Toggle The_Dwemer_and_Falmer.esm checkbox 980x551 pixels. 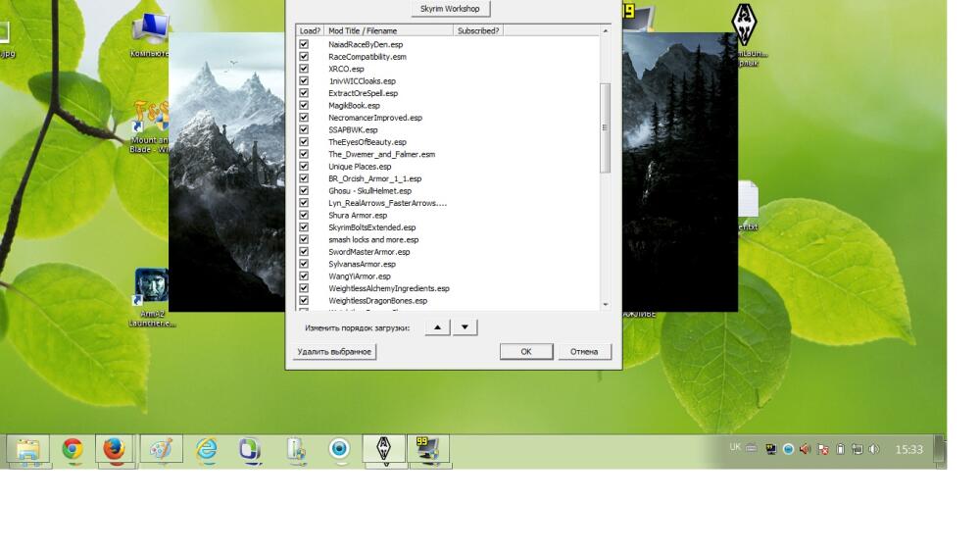pos(304,154)
